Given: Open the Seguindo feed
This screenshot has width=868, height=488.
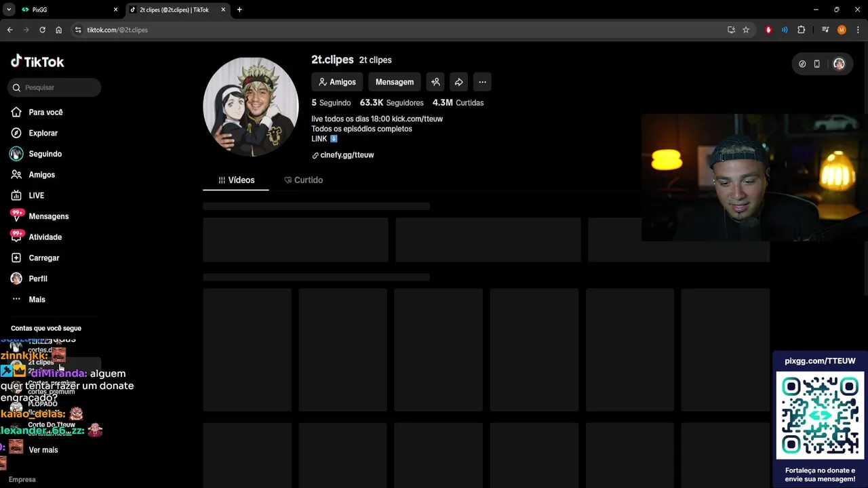Looking at the screenshot, I should [x=45, y=154].
